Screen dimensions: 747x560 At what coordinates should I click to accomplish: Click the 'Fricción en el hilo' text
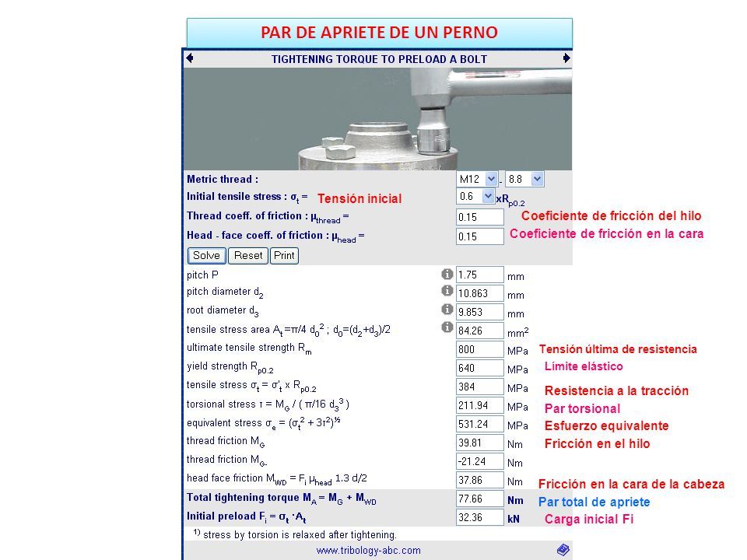pos(597,444)
